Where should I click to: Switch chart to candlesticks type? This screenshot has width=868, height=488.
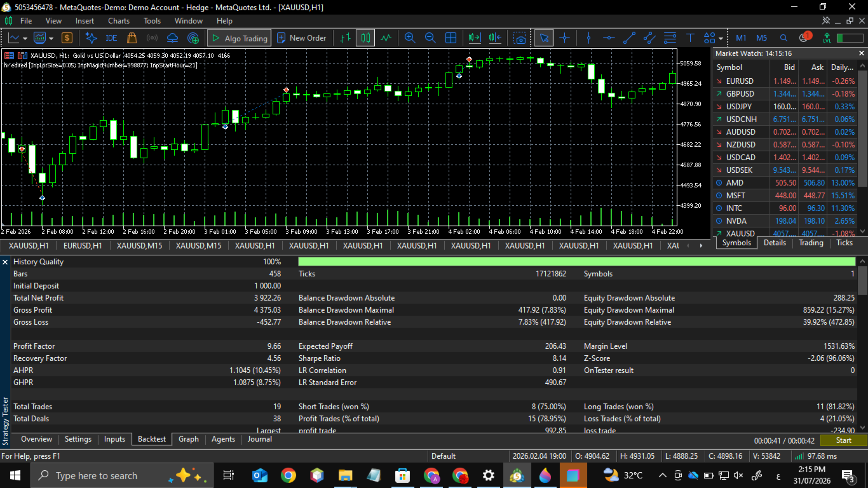[x=365, y=38]
